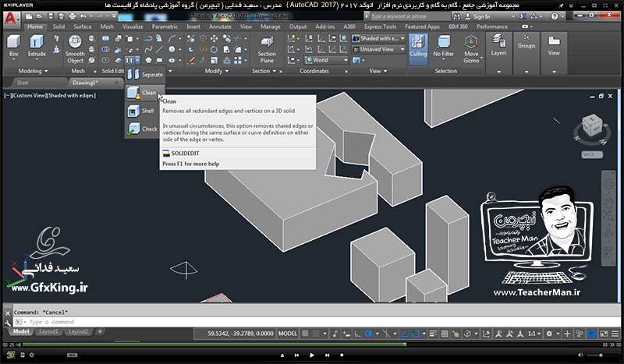624x364 pixels.
Task: Click the ViewCube in the viewport
Action: 591,125
